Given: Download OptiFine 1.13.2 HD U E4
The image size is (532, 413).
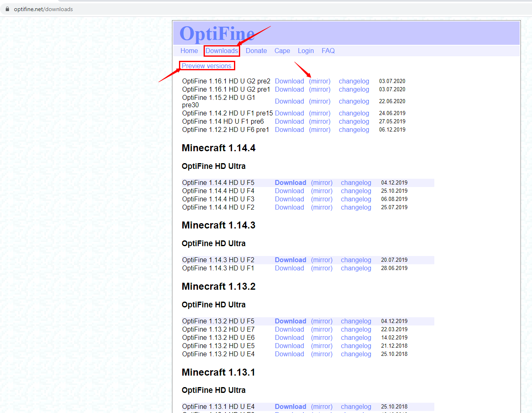Looking at the screenshot, I should 289,354.
